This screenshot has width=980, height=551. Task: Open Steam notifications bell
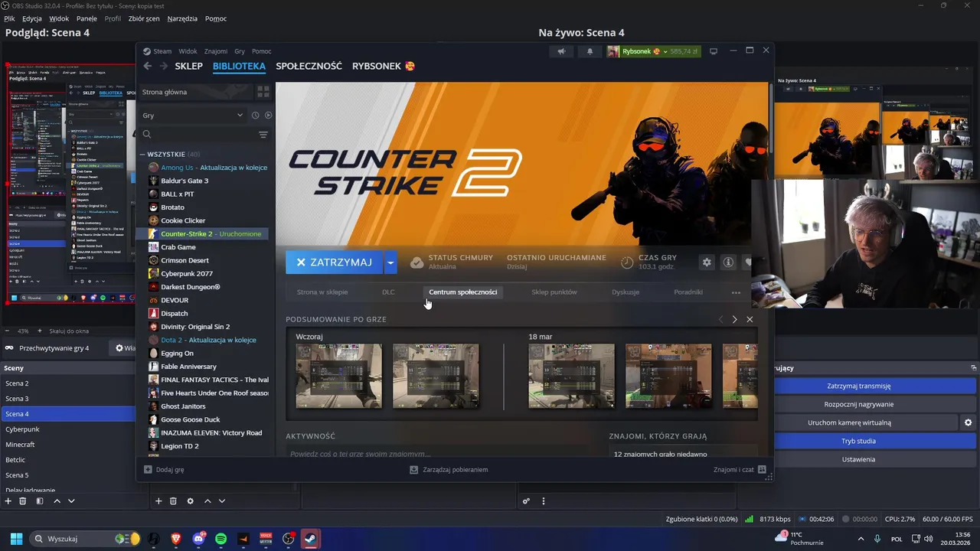pyautogui.click(x=590, y=51)
